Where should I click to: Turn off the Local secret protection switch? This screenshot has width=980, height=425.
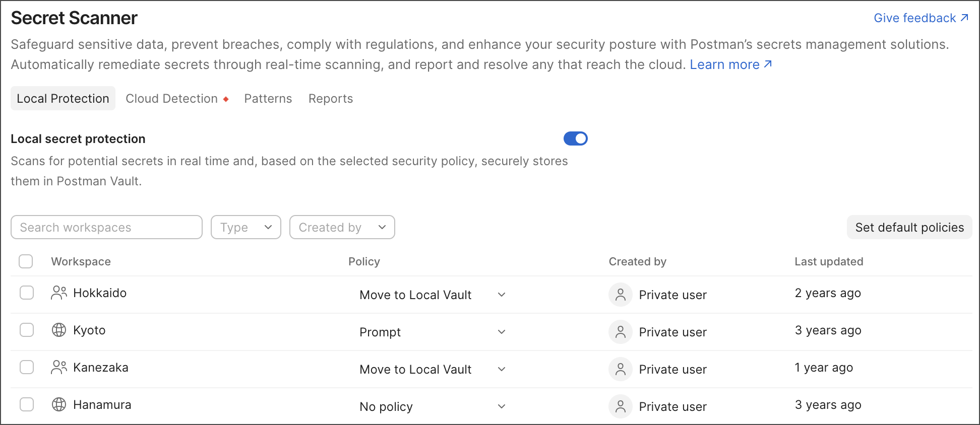point(576,138)
